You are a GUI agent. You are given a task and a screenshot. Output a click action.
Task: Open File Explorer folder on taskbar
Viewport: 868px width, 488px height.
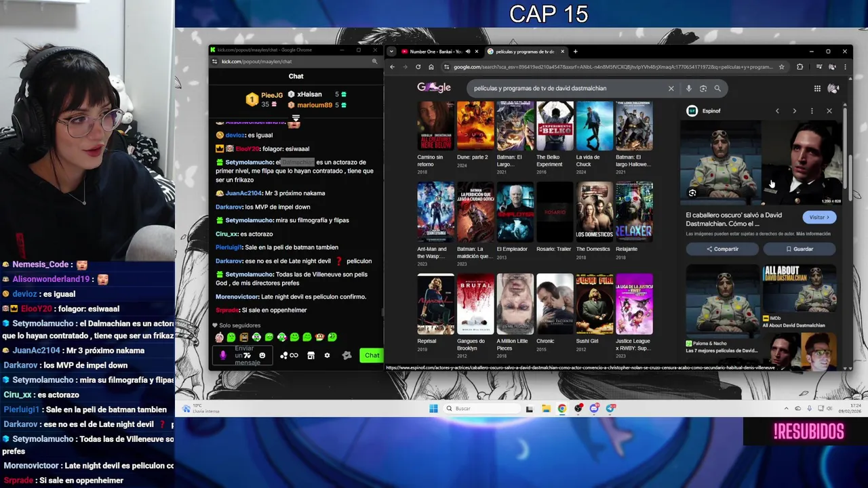tap(546, 409)
